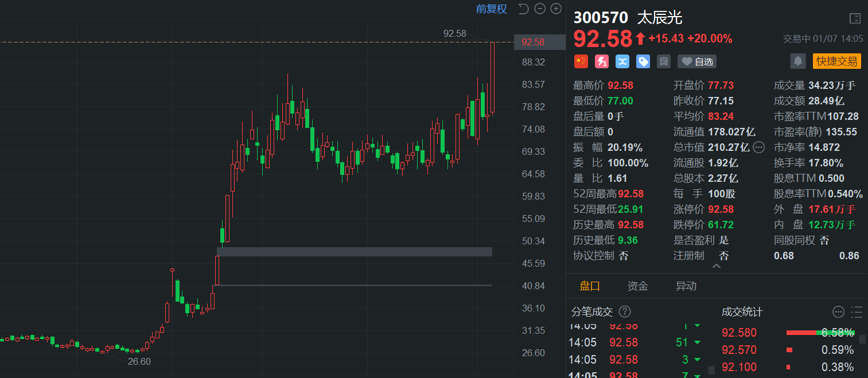This screenshot has width=868, height=378.
Task: Open the ellipsis next to 总市值
Action: tap(759, 147)
